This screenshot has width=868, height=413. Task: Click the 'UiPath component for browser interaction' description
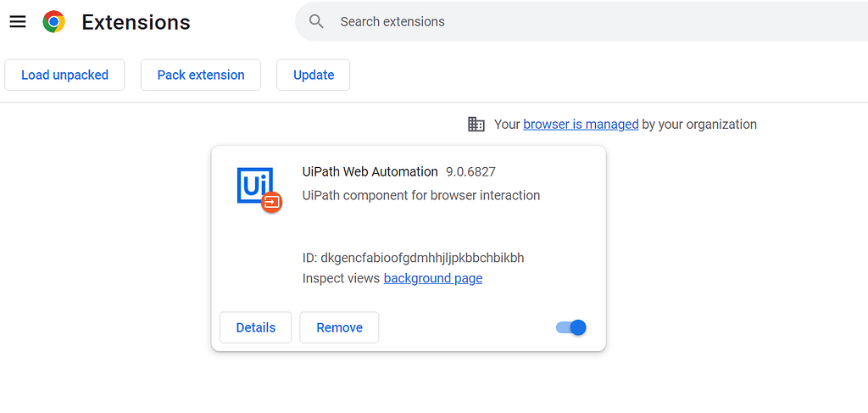(420, 195)
